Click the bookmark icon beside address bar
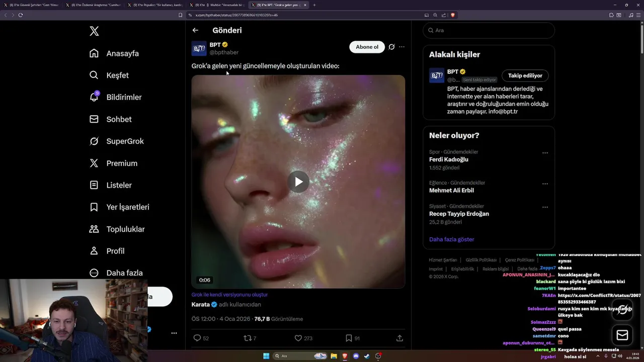Screen dimensions: 644x362 [180, 15]
